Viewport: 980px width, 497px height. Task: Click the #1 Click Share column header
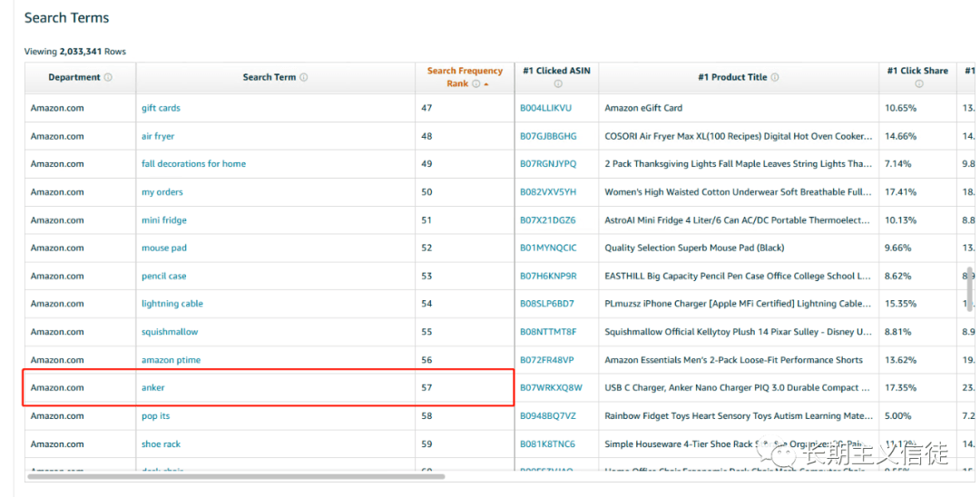click(x=917, y=77)
